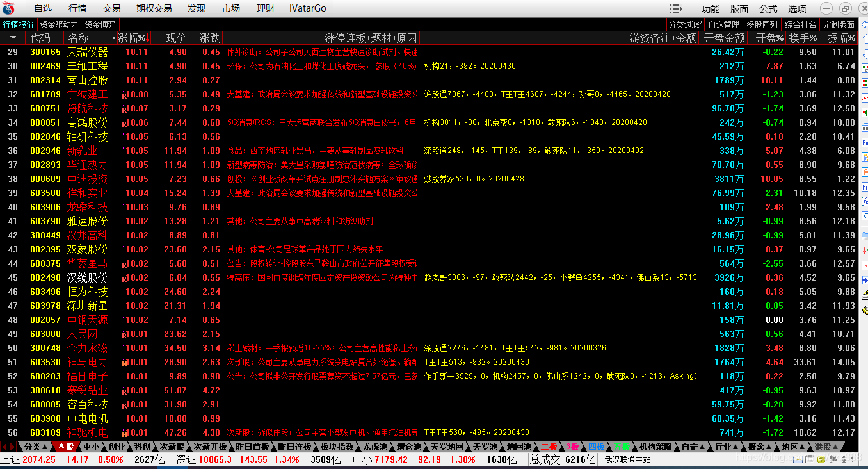
Task: Select the 次新股 bottom tab
Action: click(x=172, y=447)
